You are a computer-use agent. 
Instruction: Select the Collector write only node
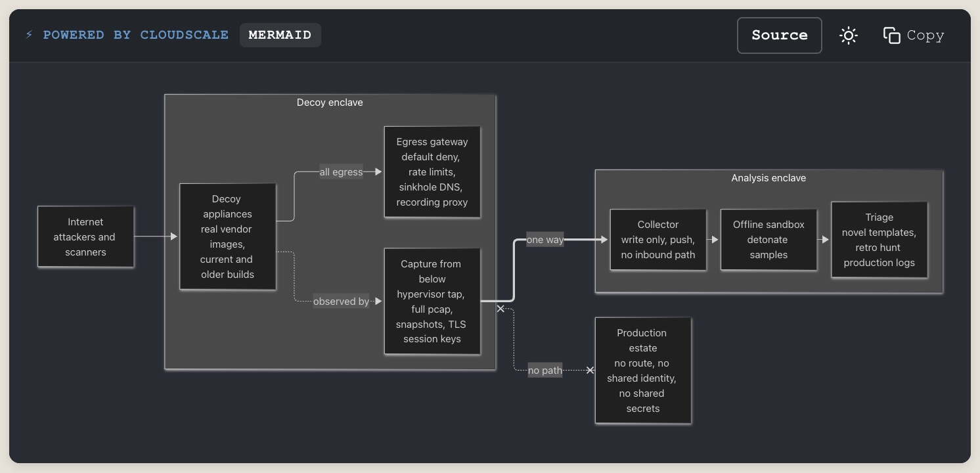tap(658, 240)
